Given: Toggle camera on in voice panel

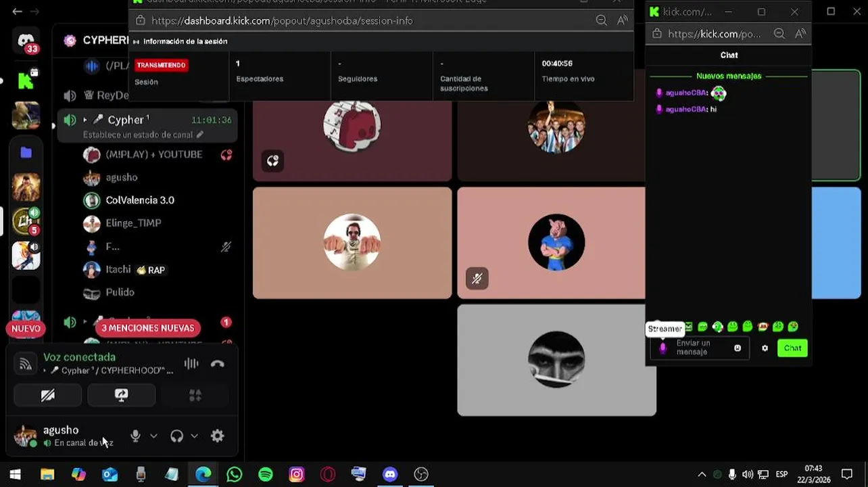Looking at the screenshot, I should [48, 395].
